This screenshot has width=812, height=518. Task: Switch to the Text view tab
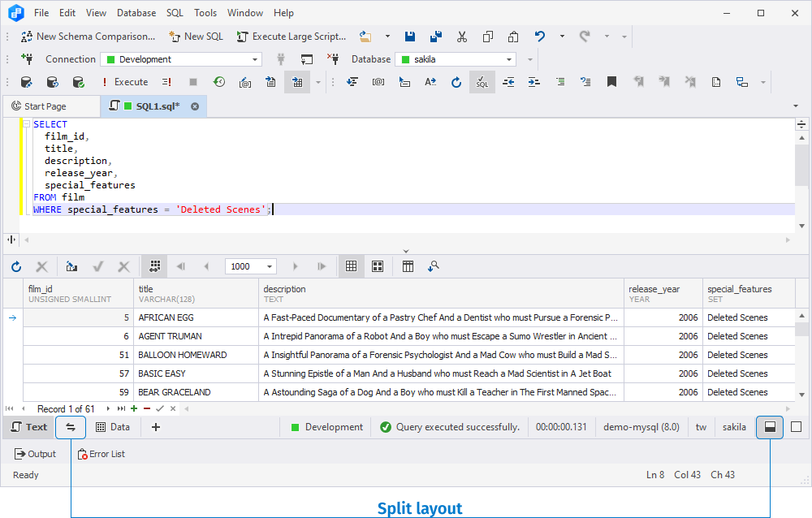coord(29,427)
